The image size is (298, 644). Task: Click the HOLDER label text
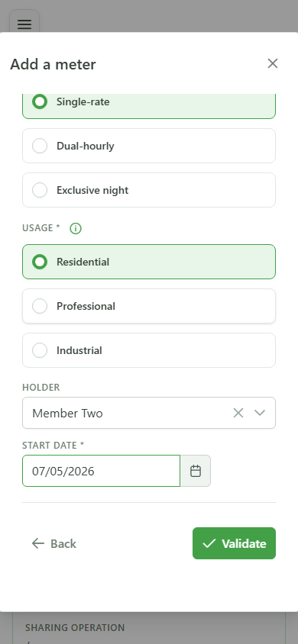pyautogui.click(x=41, y=388)
